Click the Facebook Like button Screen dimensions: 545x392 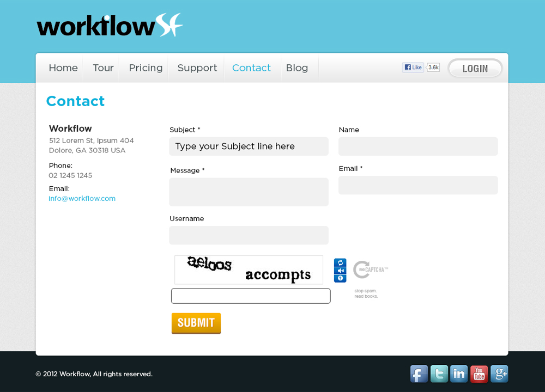413,68
